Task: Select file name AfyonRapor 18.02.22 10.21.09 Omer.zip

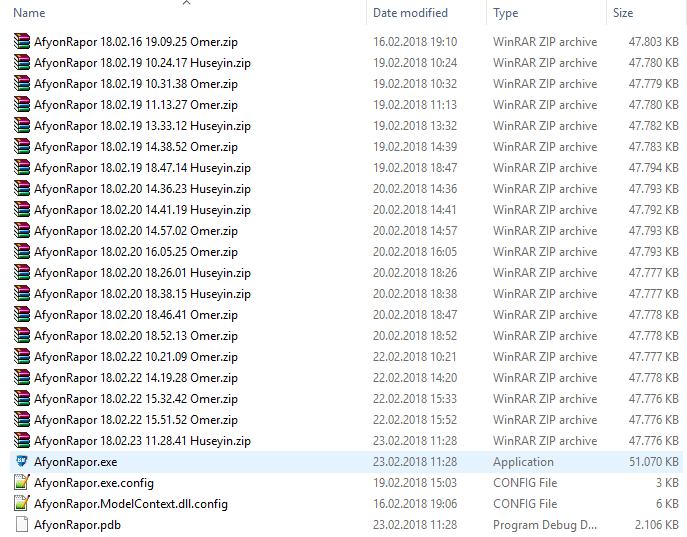Action: tap(136, 357)
